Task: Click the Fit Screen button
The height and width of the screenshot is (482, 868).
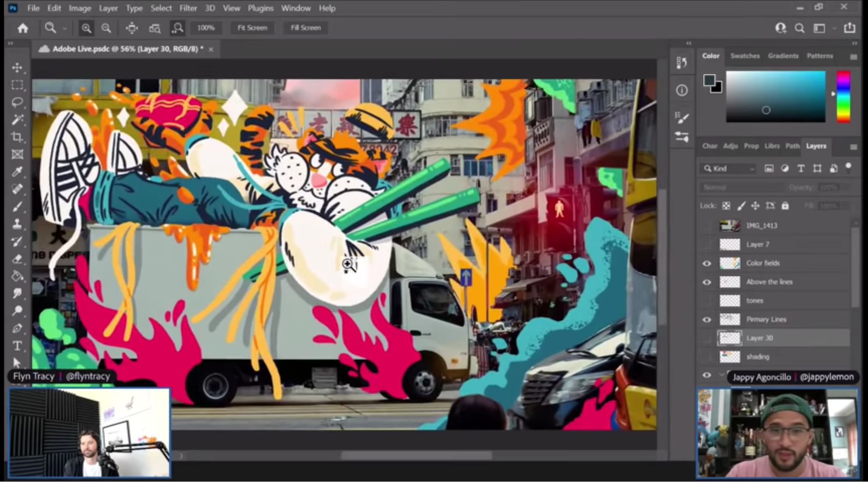Action: click(252, 28)
